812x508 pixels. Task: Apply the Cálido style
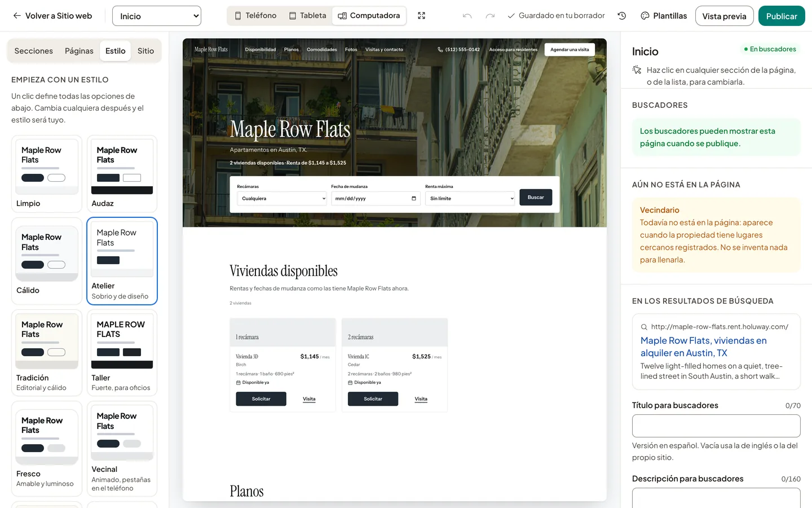(47, 261)
